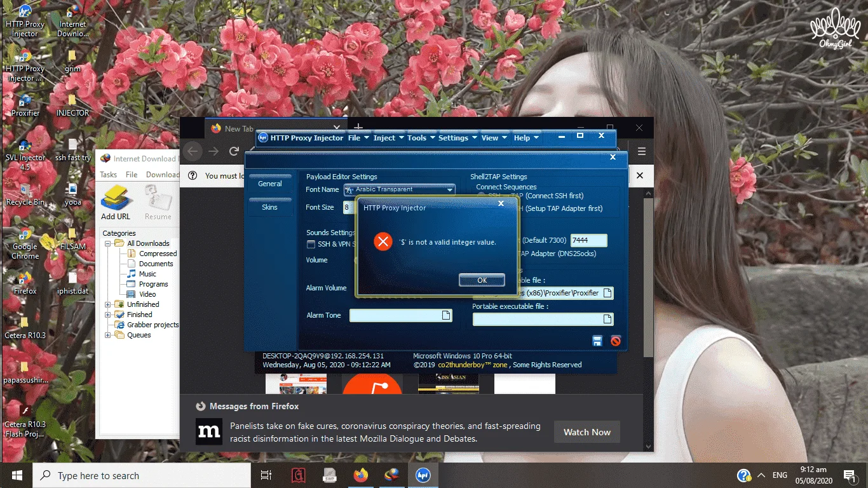The width and height of the screenshot is (868, 488).
Task: Click the HTTP Proxy Injector logo icon
Action: coord(262,138)
